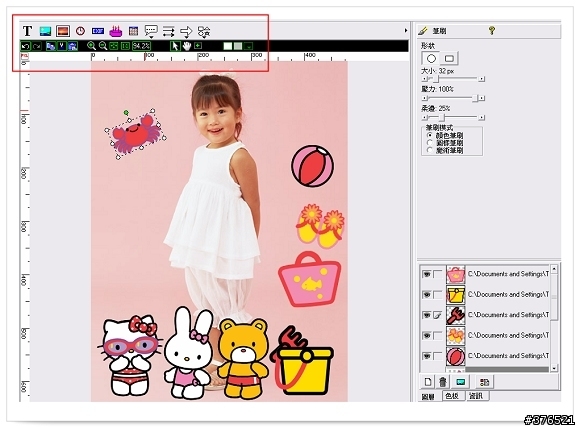Click the layer properties button beside cyan

[484, 382]
